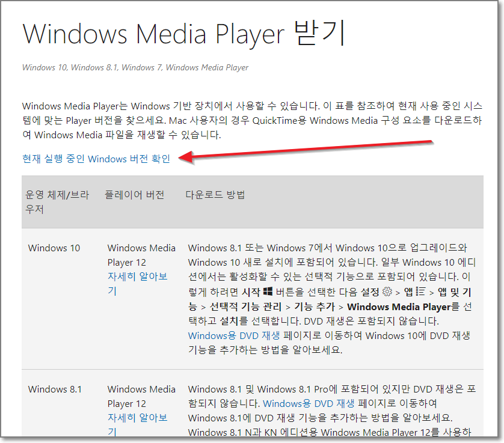Image resolution: width=504 pixels, height=443 pixels.
Task: Click bold text 선택적 기능 관리
Action: [245, 307]
